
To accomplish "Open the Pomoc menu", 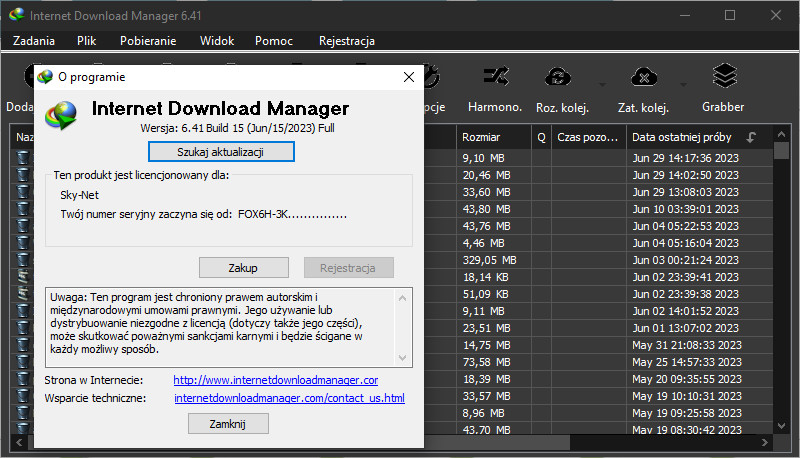I will [274, 41].
